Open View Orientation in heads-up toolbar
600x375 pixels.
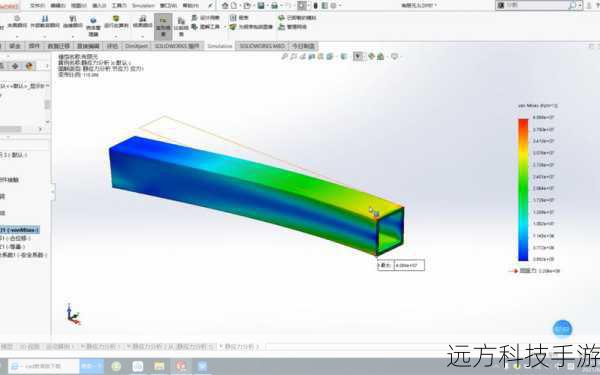coord(330,57)
